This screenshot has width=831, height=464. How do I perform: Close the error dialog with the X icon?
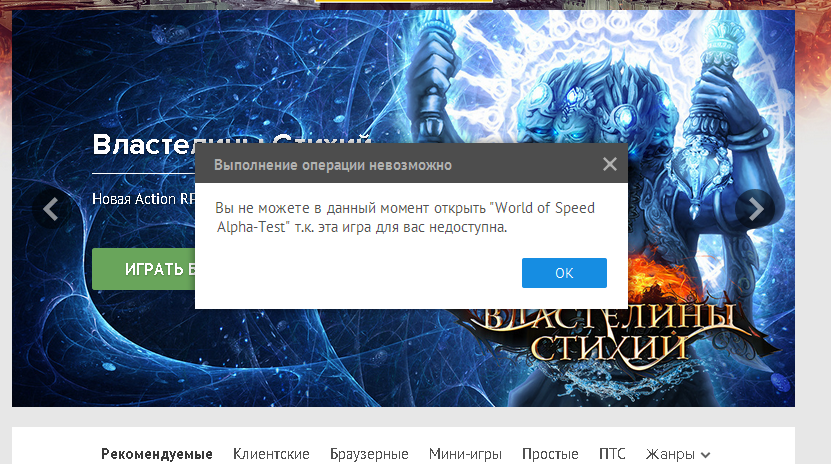coord(609,164)
